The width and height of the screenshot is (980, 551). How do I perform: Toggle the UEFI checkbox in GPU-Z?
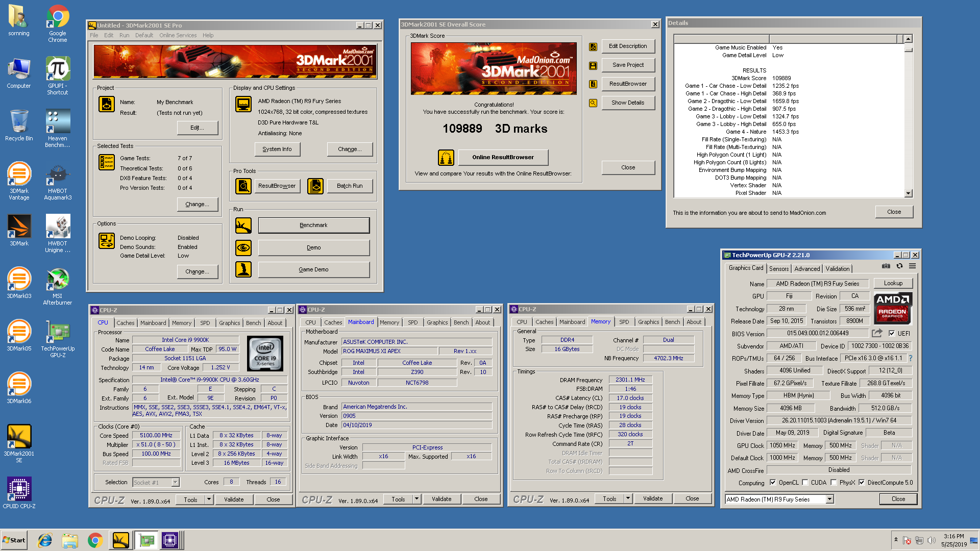click(x=892, y=333)
